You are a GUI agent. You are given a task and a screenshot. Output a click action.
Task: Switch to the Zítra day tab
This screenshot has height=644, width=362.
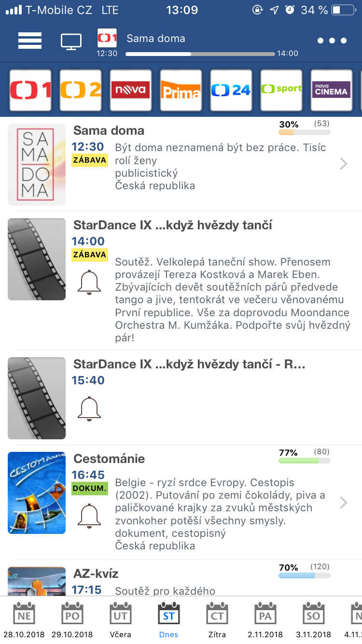tap(217, 621)
